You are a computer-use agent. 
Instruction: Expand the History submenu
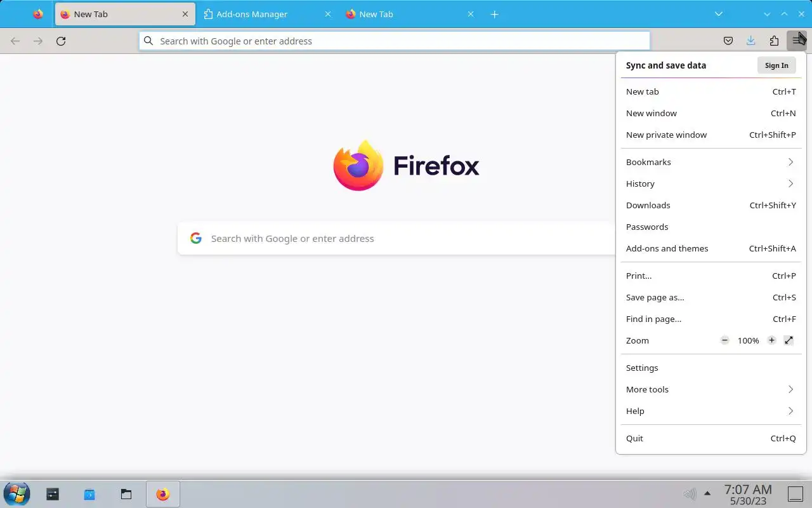711,184
